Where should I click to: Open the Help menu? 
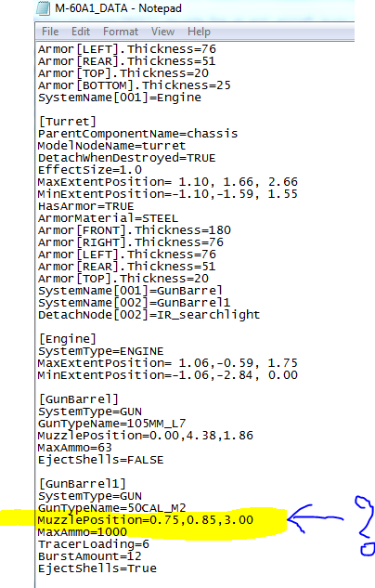(199, 32)
